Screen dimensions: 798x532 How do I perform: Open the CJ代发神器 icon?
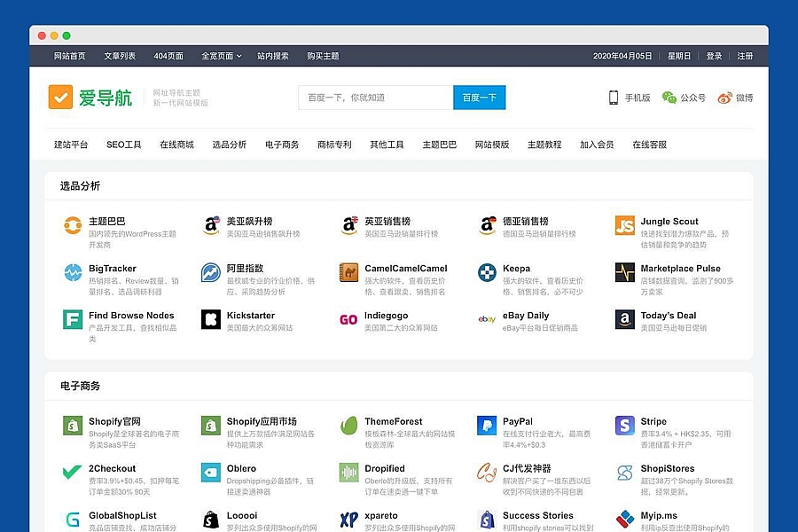[x=487, y=473]
